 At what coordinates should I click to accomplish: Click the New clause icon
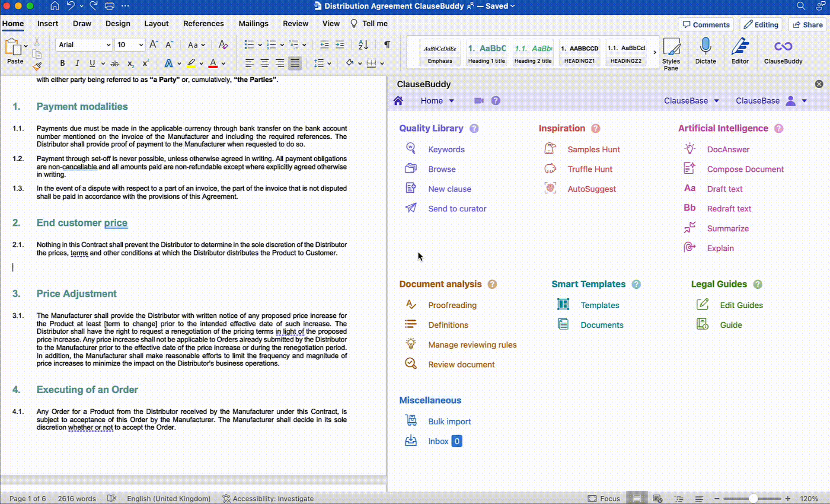click(x=411, y=188)
